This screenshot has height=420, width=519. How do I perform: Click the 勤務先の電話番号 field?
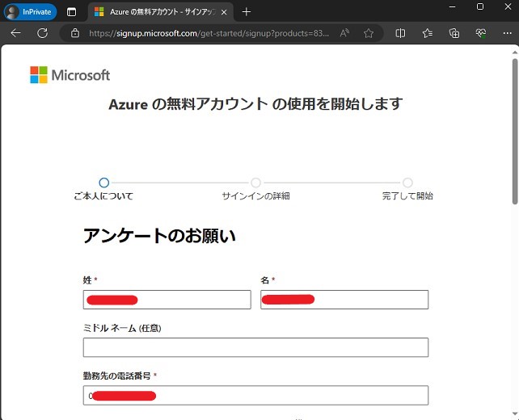pyautogui.click(x=255, y=395)
